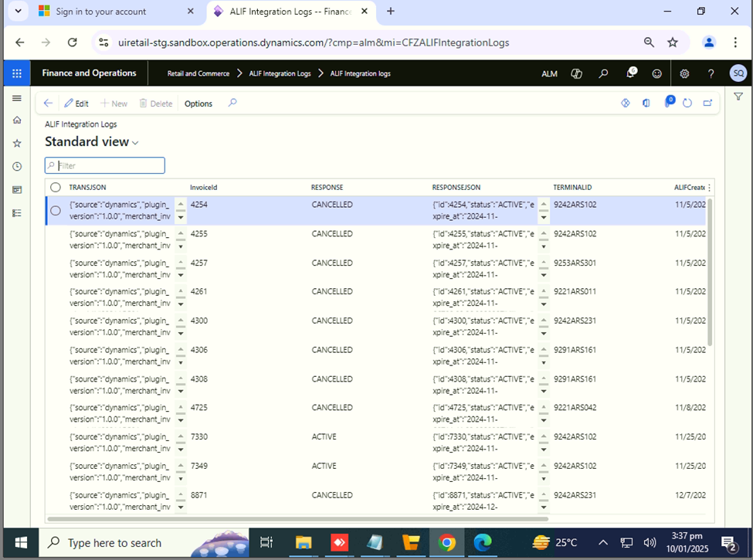Step down TRANSJSON field in row 4254
This screenshot has height=560, width=753.
pyautogui.click(x=181, y=217)
